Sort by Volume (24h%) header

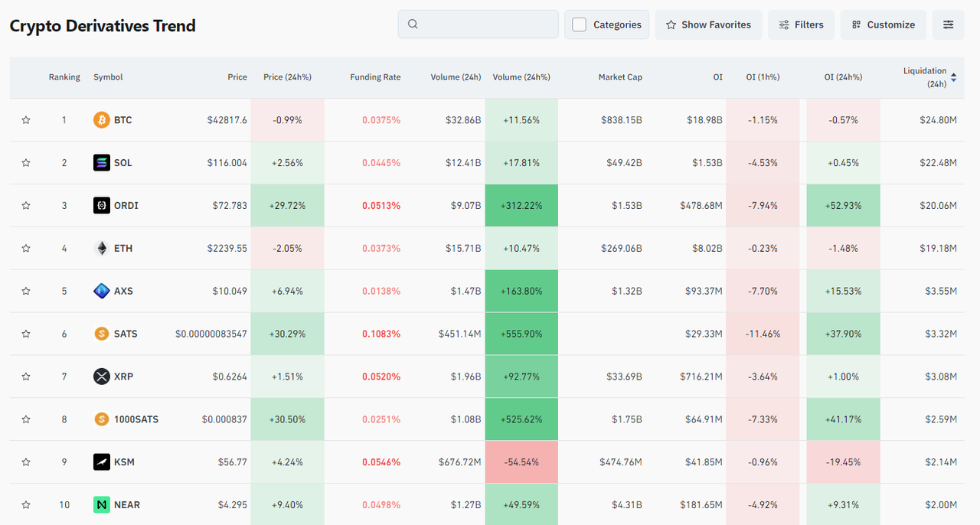521,77
